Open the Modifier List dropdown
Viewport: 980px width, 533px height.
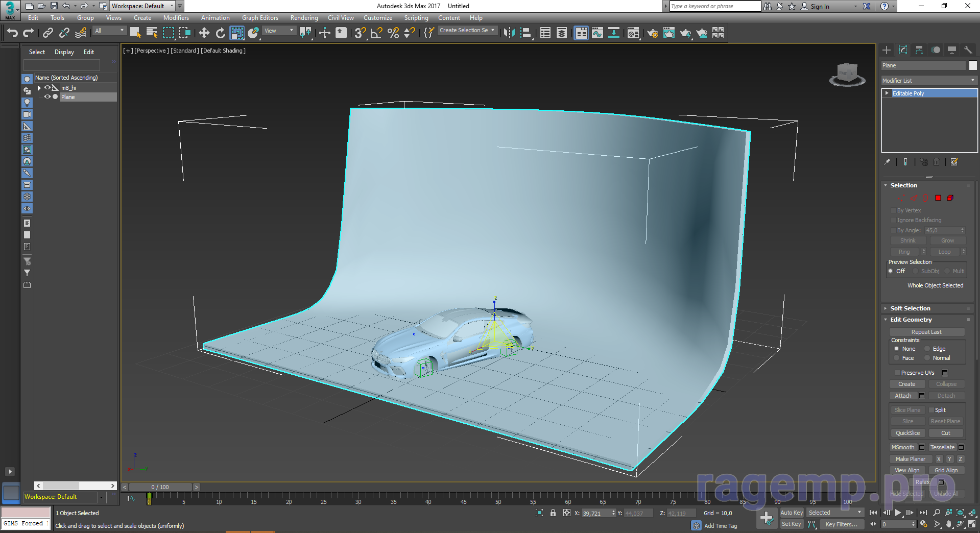(x=928, y=81)
